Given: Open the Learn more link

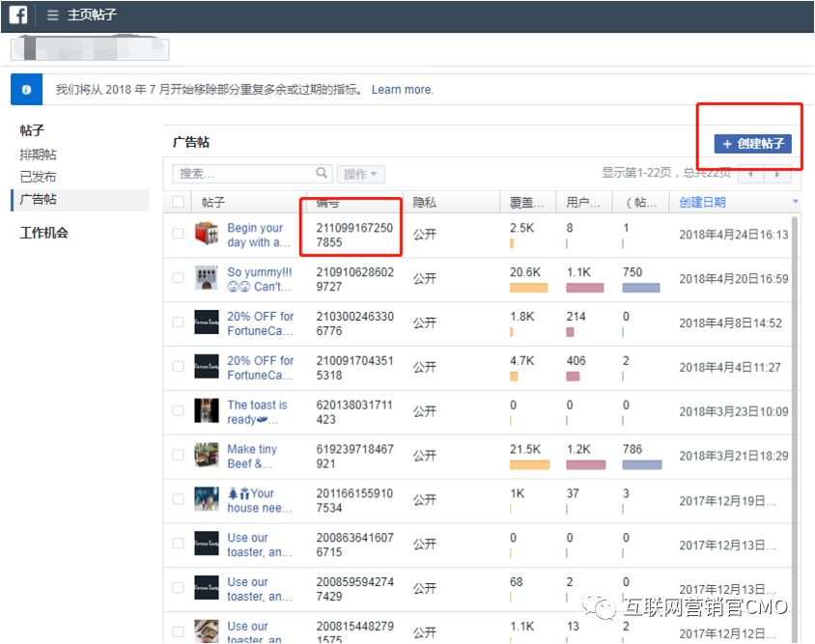Looking at the screenshot, I should pos(403,90).
